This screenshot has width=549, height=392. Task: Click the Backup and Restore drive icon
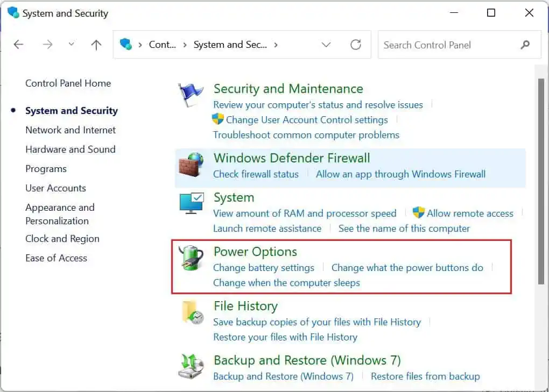(x=191, y=367)
